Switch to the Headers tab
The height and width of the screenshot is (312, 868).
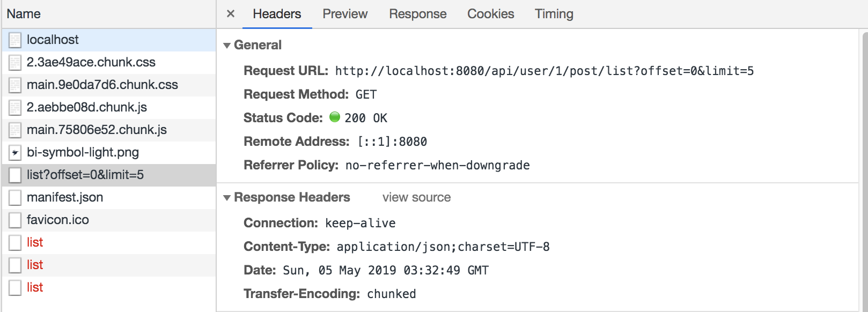pos(277,14)
